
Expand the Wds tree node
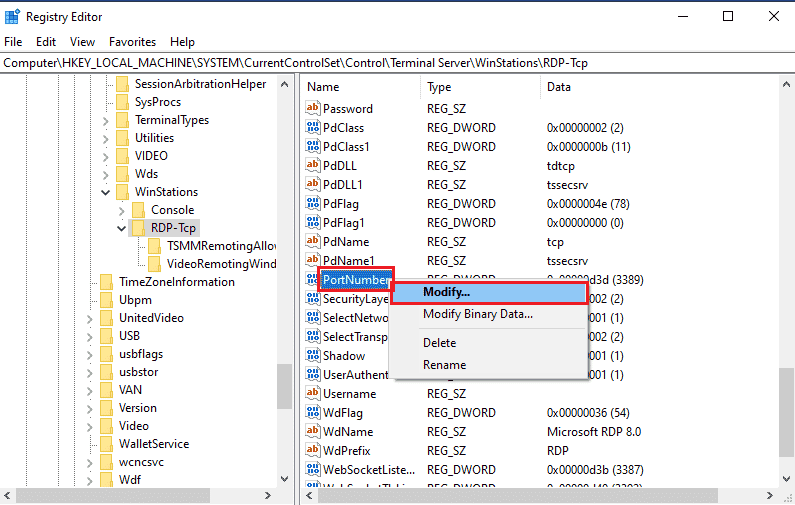pyautogui.click(x=105, y=174)
